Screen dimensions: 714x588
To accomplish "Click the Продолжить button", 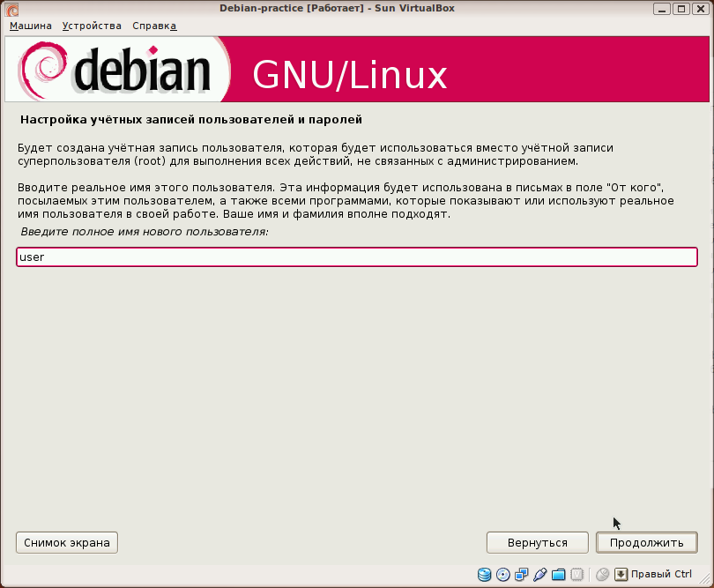I will click(647, 542).
